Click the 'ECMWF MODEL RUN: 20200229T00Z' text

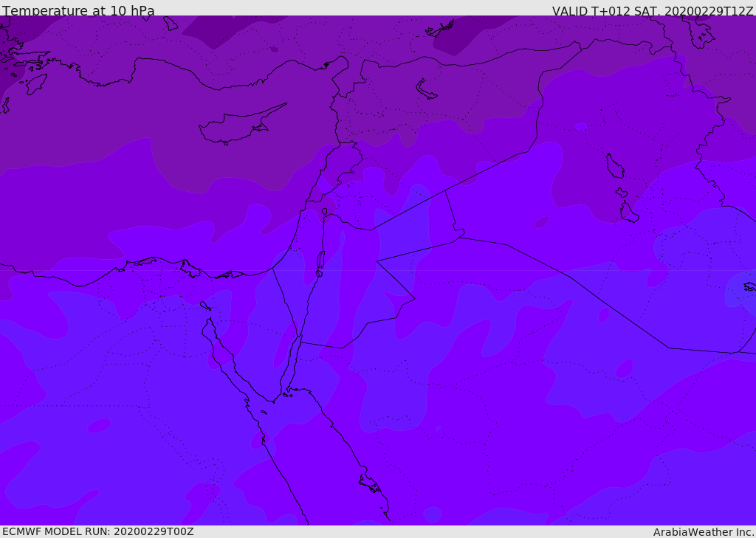click(x=98, y=531)
